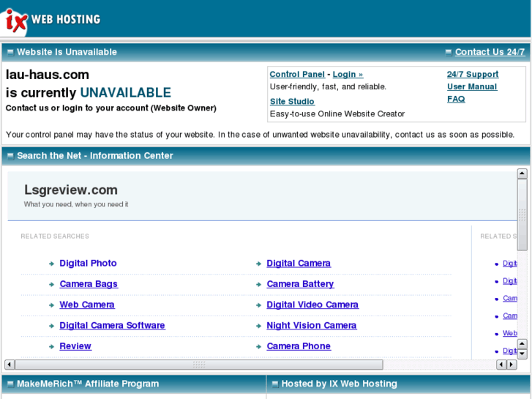Open the User Manual link
The image size is (532, 399).
pyautogui.click(x=472, y=86)
